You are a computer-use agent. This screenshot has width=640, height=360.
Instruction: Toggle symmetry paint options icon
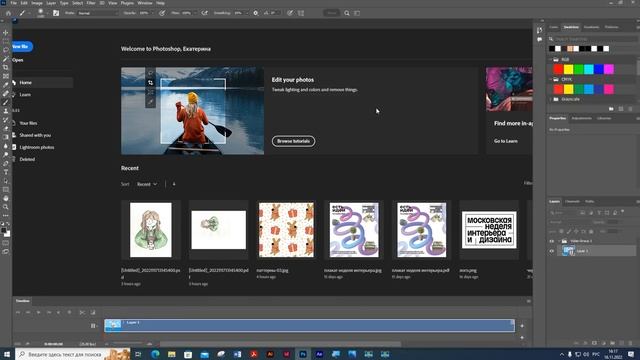click(x=301, y=13)
